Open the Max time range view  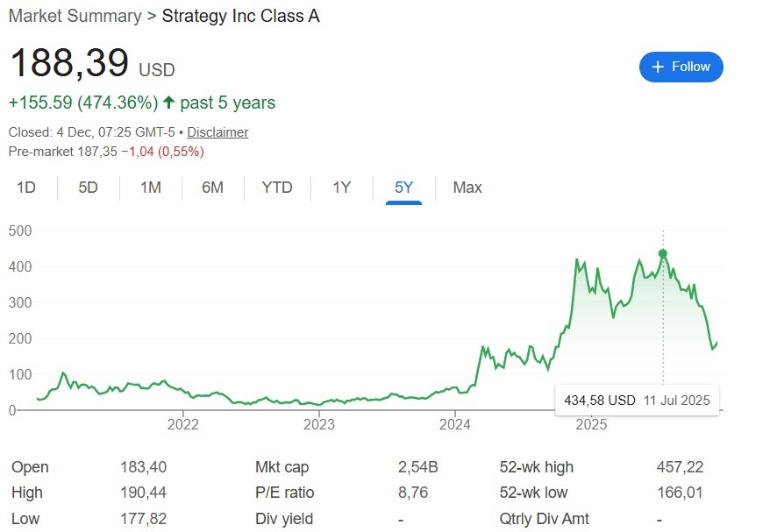point(467,188)
